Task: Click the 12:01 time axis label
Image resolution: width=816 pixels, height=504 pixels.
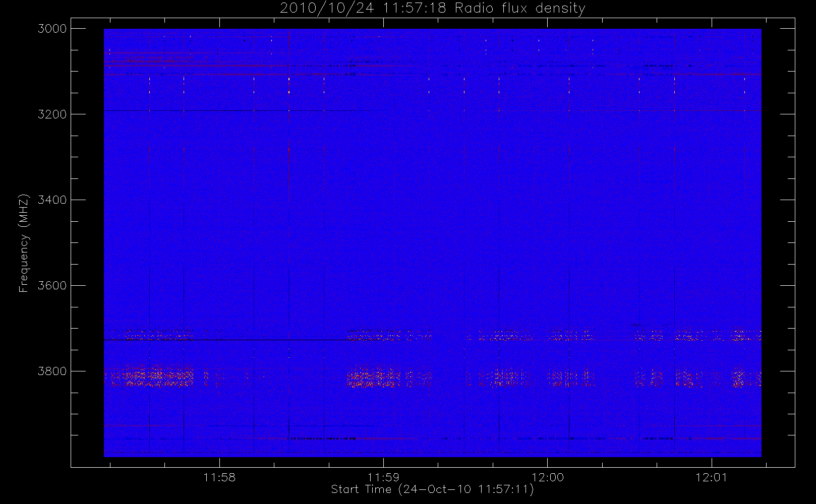Action: tap(711, 477)
